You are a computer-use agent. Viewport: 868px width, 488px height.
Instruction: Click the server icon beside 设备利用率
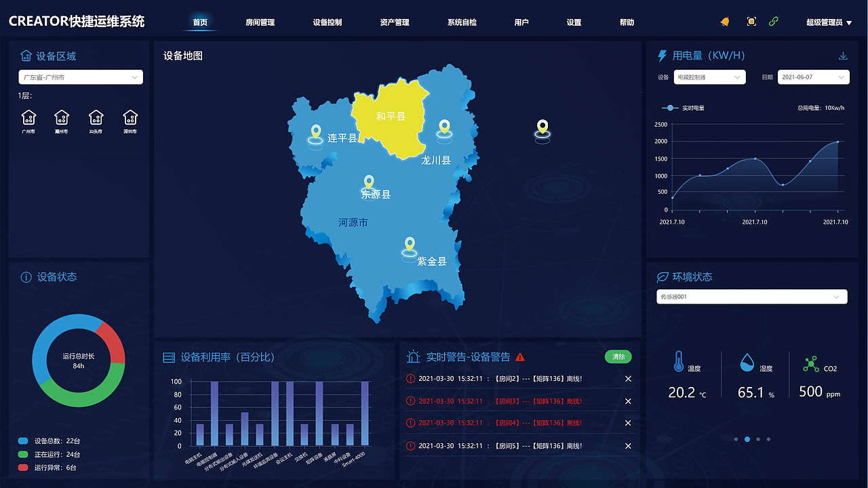[x=169, y=357]
